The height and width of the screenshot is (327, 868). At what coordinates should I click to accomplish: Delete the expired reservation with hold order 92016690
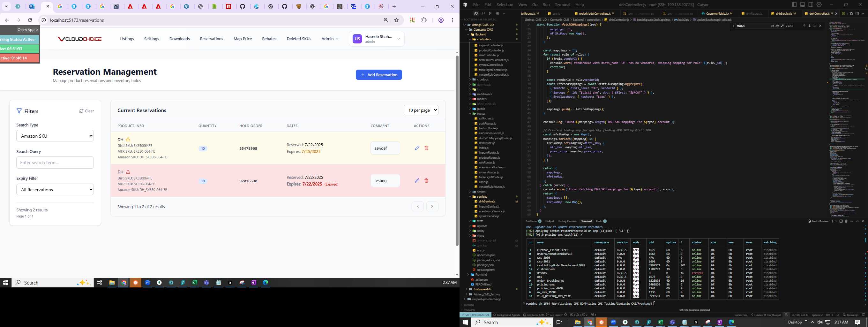pyautogui.click(x=426, y=180)
